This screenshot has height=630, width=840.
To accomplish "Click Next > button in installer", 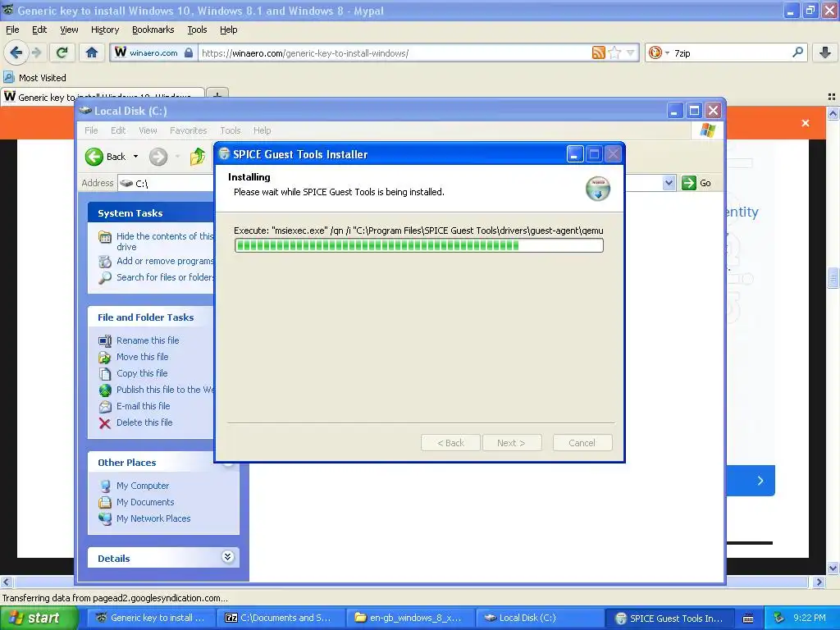I will 512,442.
